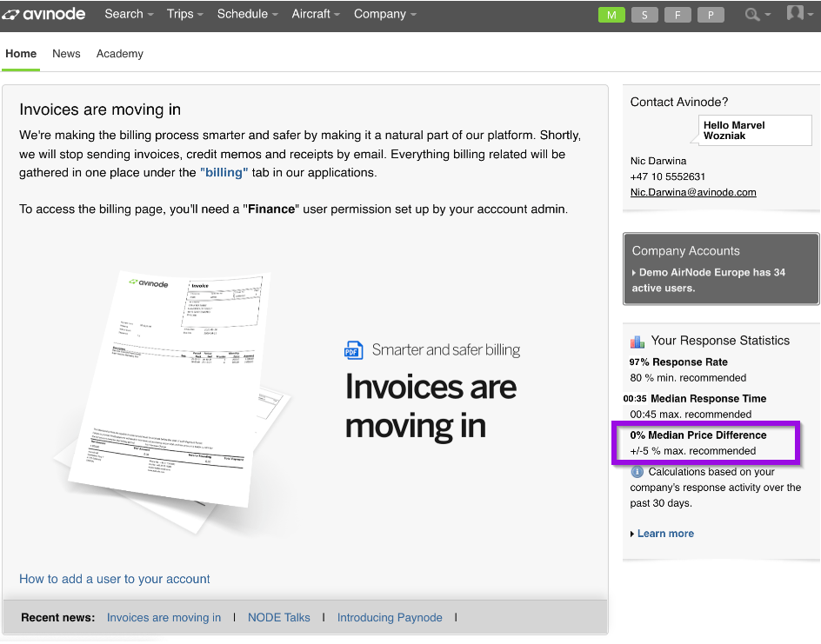Click the Your Response Statistics heading
The image size is (821, 644).
[x=720, y=341]
